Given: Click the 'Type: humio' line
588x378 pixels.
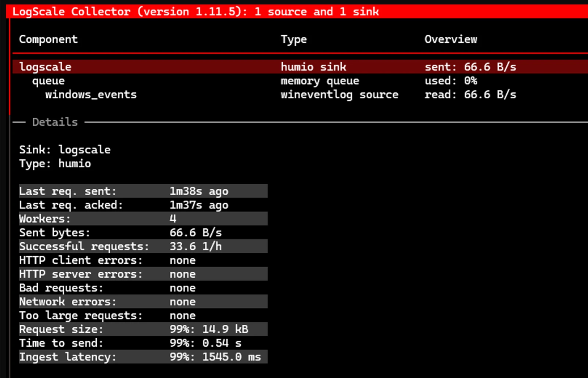Looking at the screenshot, I should tap(55, 164).
